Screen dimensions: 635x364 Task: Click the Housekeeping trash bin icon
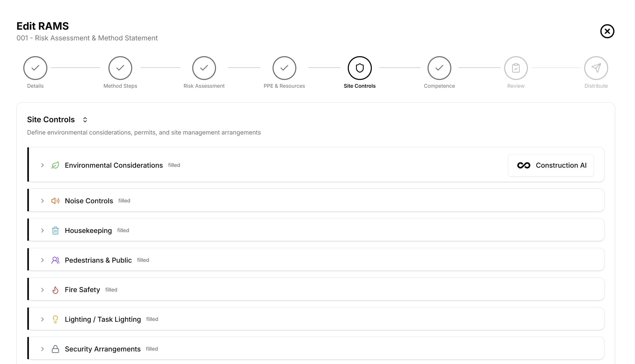[55, 230]
